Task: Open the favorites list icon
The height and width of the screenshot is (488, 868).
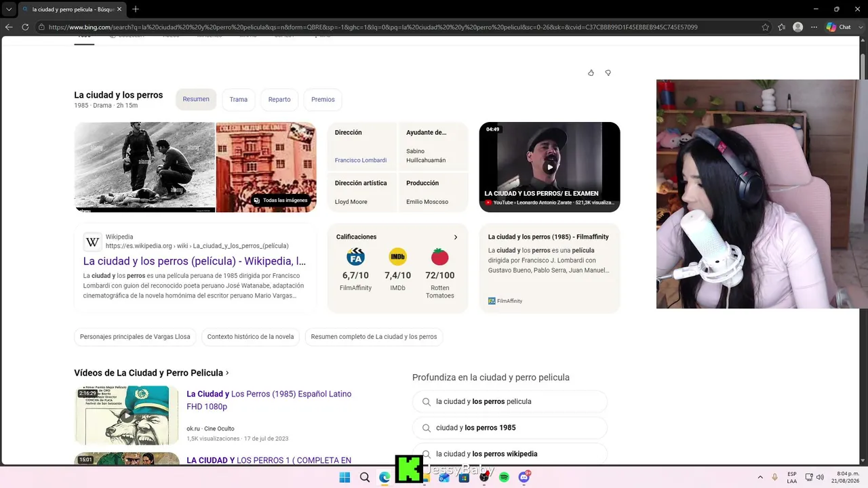Action: [782, 27]
